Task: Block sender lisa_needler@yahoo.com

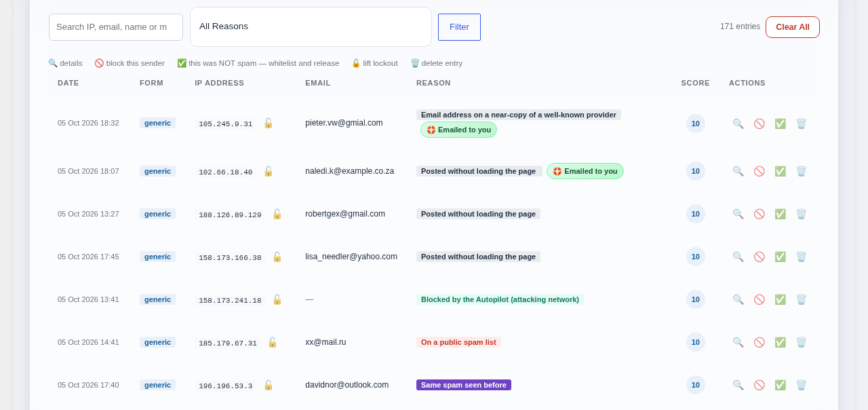Action: [x=759, y=257]
